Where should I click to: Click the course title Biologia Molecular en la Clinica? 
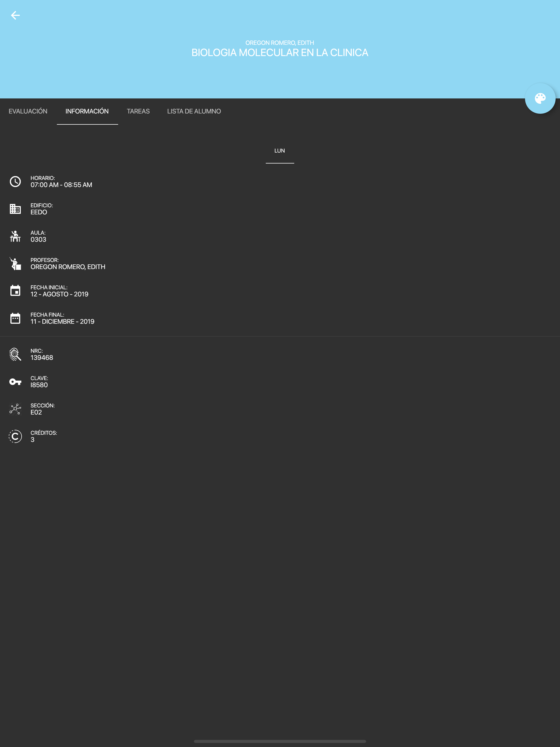(x=280, y=53)
